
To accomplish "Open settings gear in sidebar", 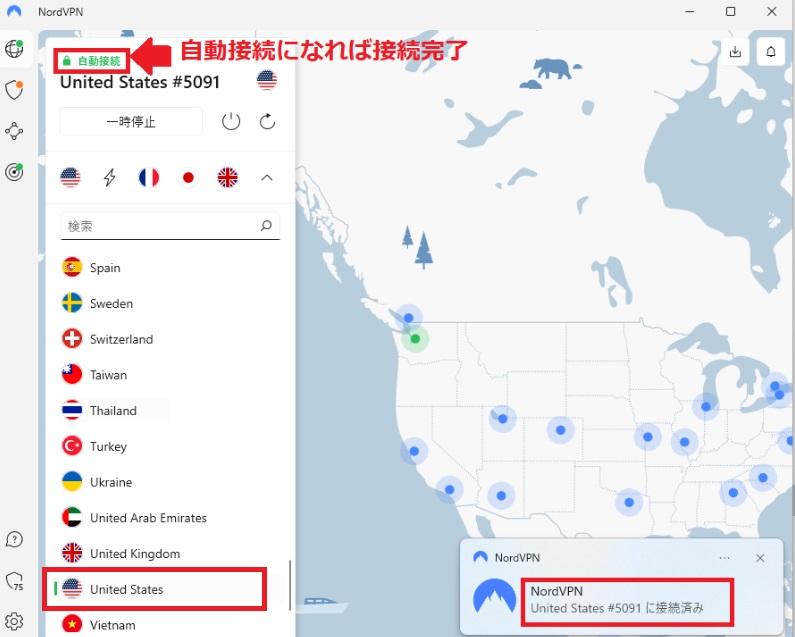I will 14,621.
